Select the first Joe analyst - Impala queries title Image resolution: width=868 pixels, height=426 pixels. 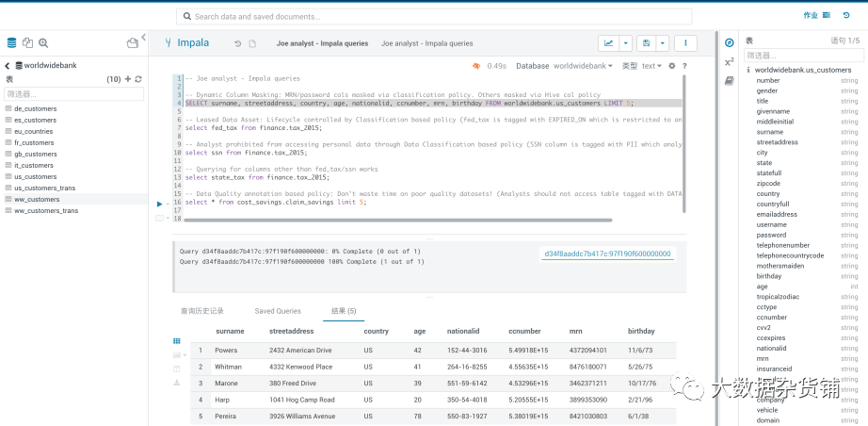(x=322, y=43)
